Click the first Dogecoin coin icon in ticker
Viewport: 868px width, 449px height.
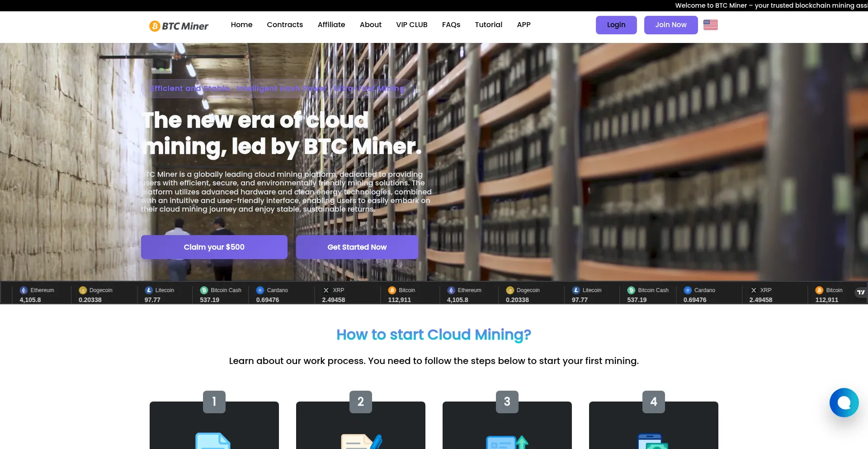point(83,290)
